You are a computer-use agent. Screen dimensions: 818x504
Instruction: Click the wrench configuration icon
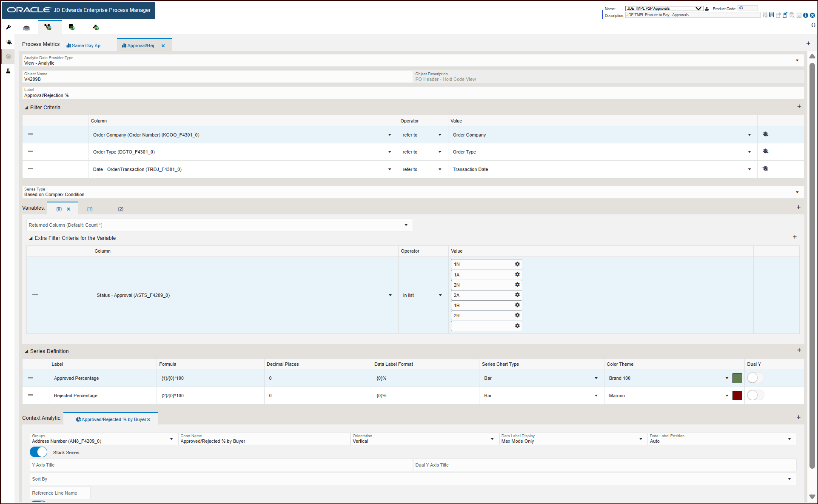(x=9, y=27)
